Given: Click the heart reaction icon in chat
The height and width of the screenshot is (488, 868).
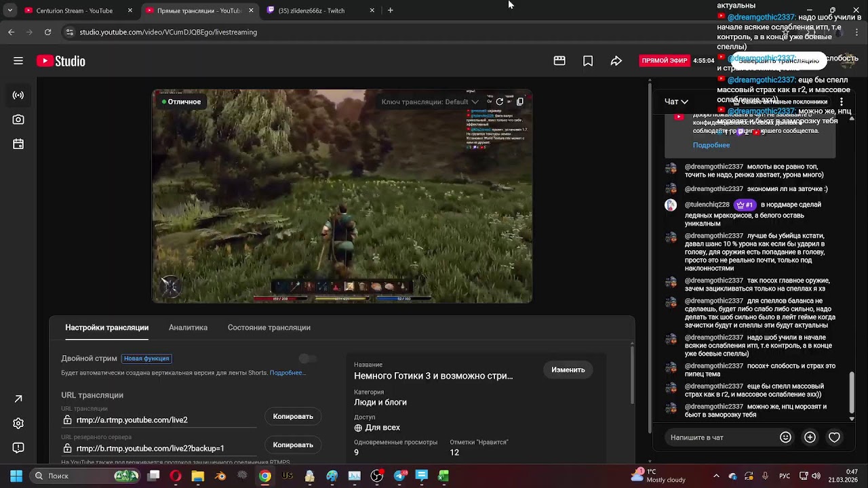Looking at the screenshot, I should (x=834, y=438).
